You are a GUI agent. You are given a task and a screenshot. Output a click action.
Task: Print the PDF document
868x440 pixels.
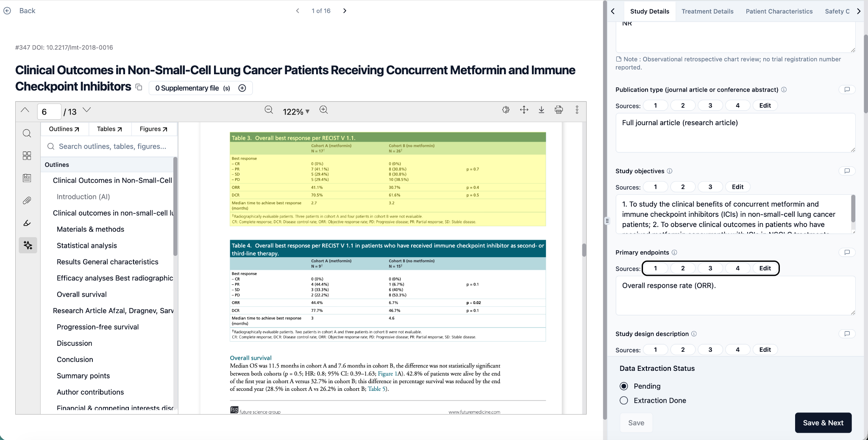pyautogui.click(x=559, y=110)
